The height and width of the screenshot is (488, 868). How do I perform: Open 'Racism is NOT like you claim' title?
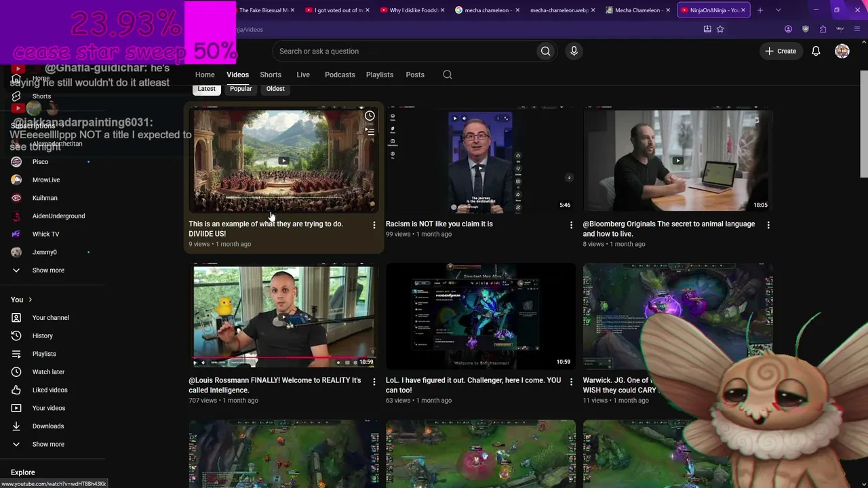439,224
